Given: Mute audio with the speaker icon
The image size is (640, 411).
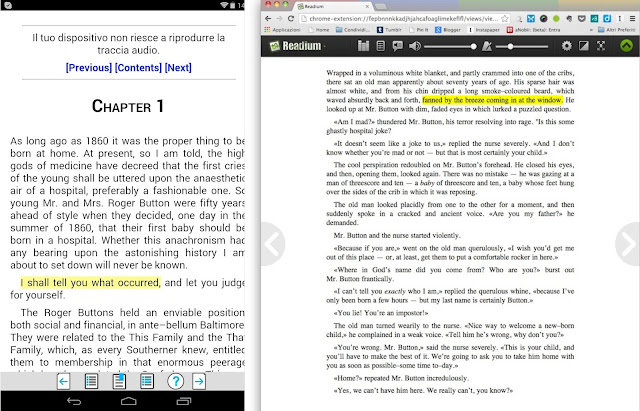Looking at the screenshot, I should [x=415, y=46].
